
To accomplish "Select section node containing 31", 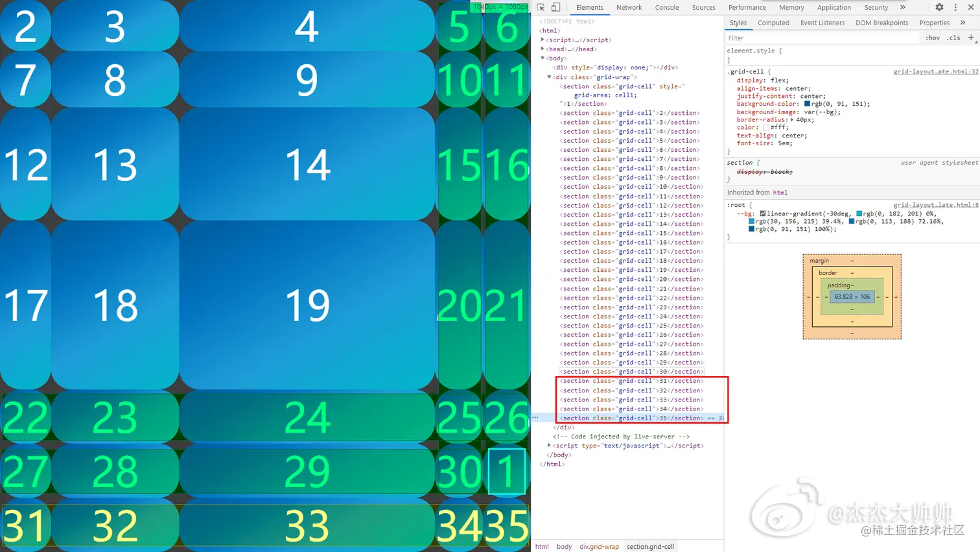I will pos(631,381).
